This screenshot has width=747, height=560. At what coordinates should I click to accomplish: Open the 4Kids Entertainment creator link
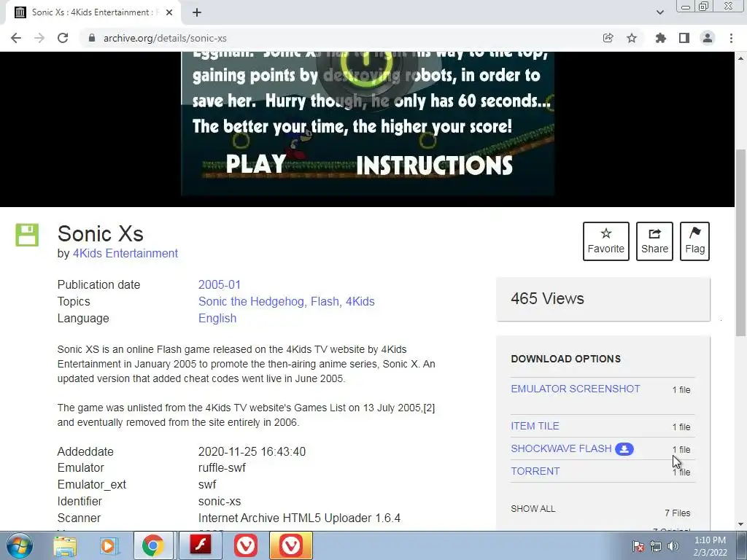pos(125,253)
